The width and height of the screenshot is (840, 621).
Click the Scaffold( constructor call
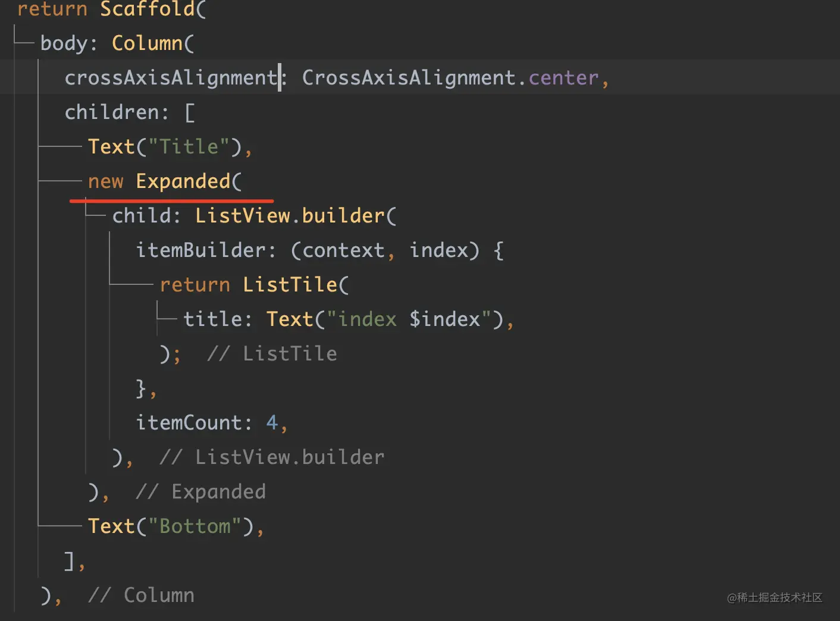click(x=153, y=9)
